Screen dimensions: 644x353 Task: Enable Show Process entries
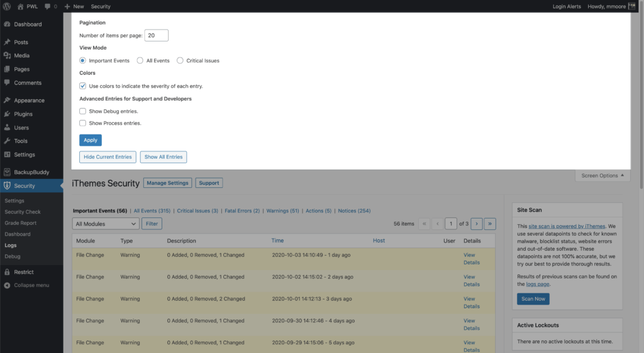[82, 123]
